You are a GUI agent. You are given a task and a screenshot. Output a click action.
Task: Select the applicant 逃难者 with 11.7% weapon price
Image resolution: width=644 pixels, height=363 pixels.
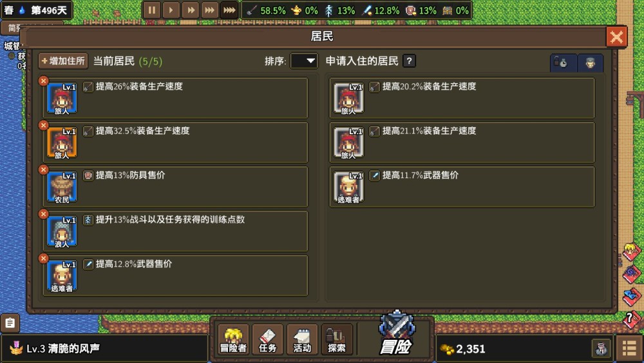[462, 187]
